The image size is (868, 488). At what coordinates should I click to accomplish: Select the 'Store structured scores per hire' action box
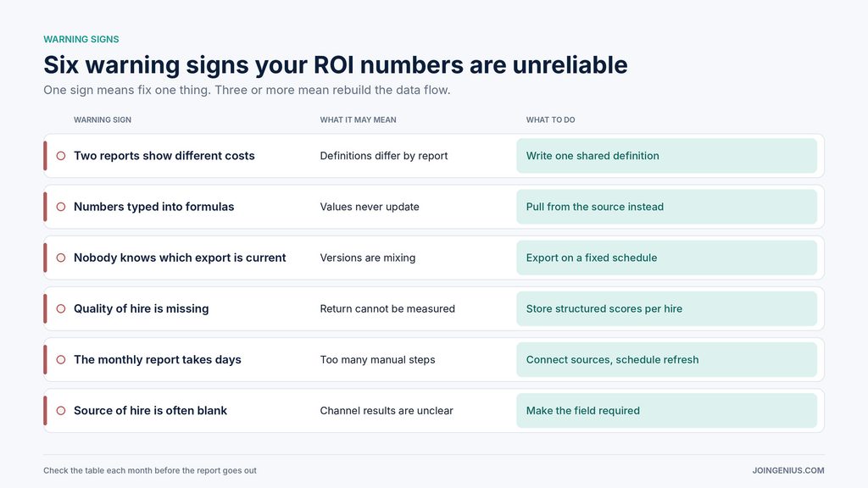coord(666,308)
